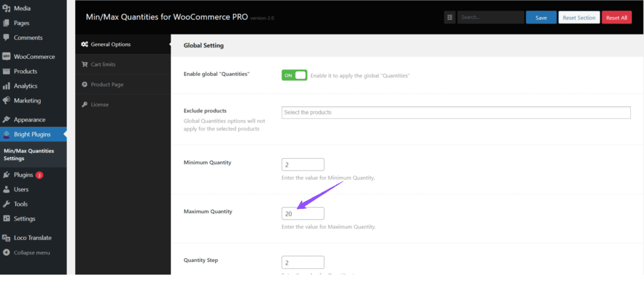Click the Loco Translate icon

(6, 238)
